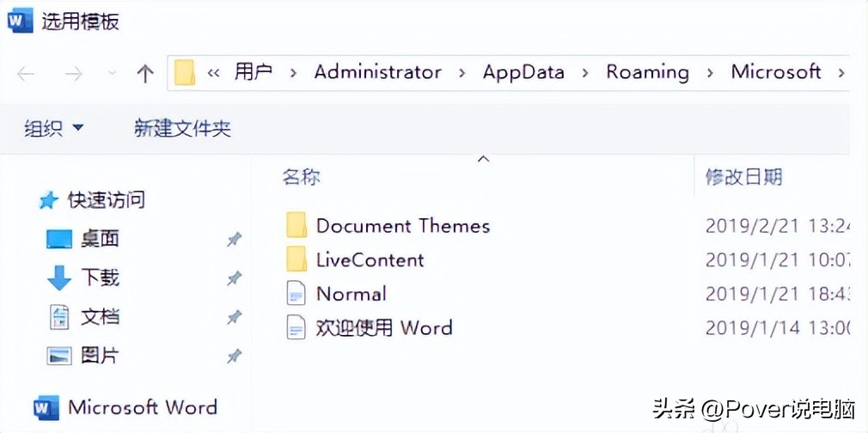The image size is (868, 433).
Task: Select the Normal template file
Action: [x=351, y=294]
